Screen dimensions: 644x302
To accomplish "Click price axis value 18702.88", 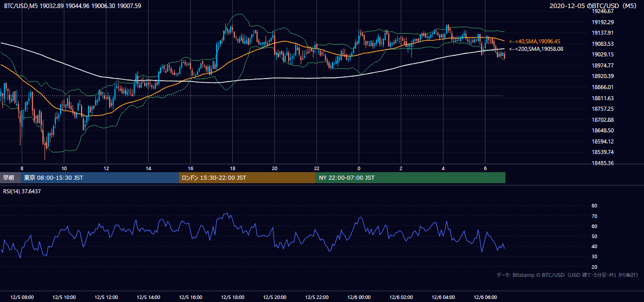I will pos(603,120).
